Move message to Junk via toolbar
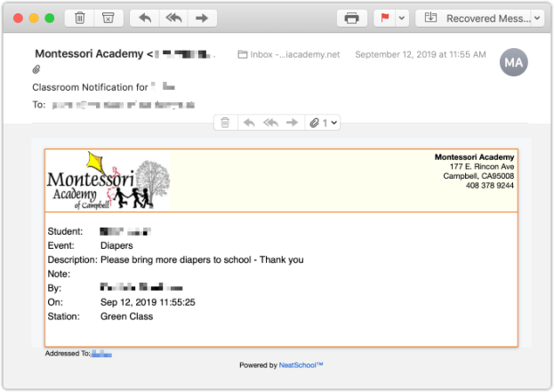Viewport: 554px width, 392px height. pos(108,18)
